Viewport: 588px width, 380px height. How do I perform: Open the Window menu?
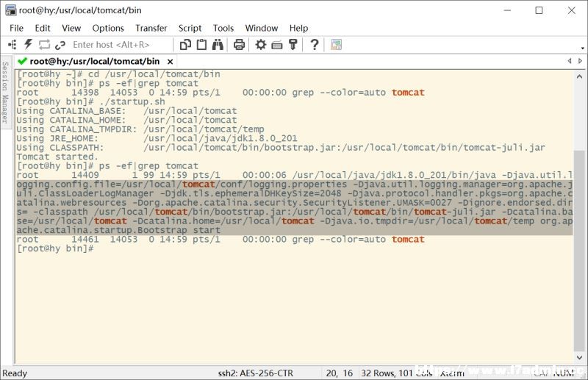coord(262,28)
